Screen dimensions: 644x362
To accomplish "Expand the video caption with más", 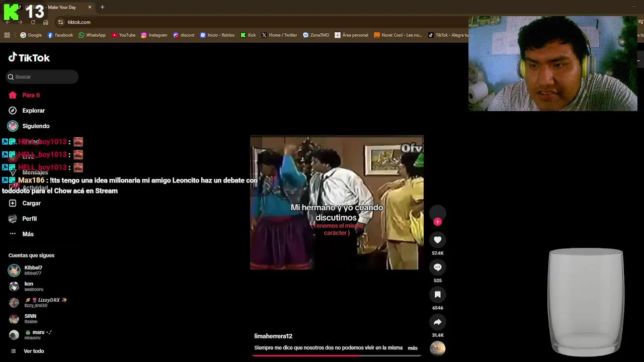I will (x=413, y=348).
